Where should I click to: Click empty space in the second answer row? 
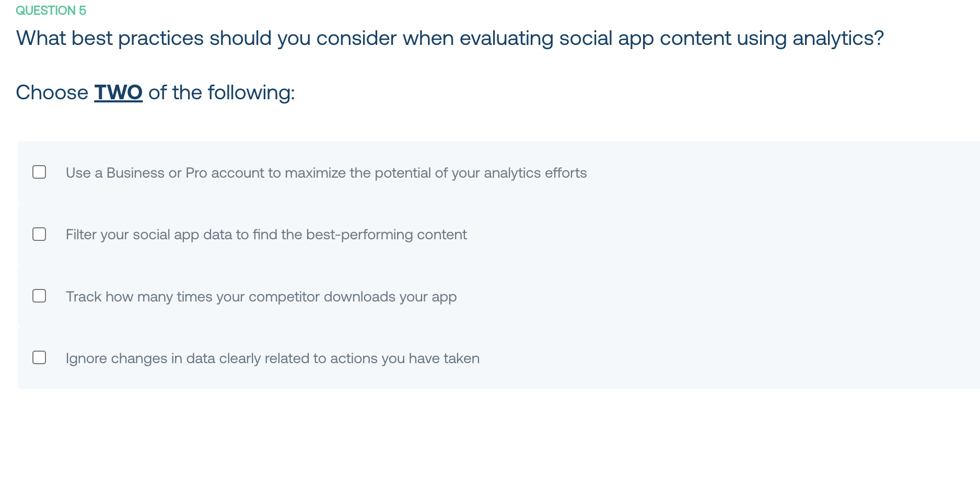pyautogui.click(x=731, y=234)
